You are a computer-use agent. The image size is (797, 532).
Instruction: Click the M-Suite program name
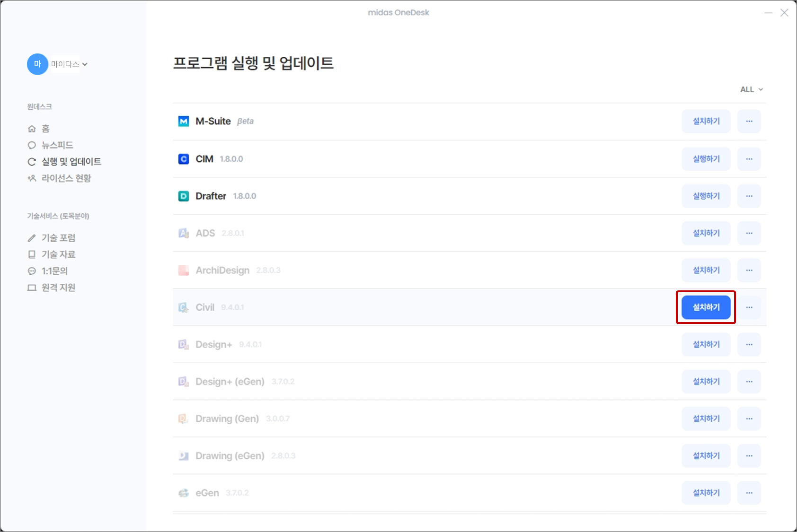(213, 122)
